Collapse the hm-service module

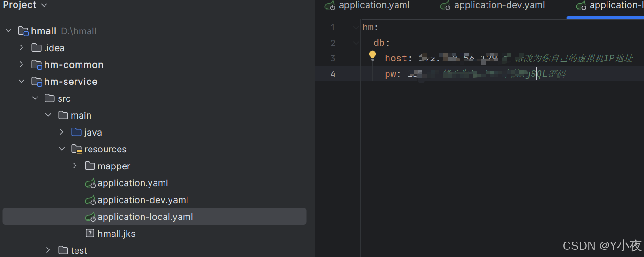[21, 82]
